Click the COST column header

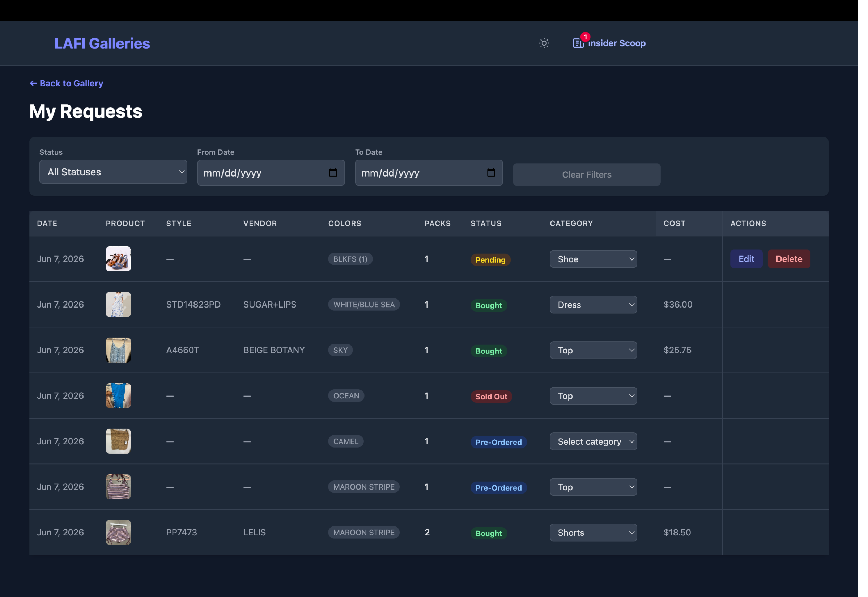tap(675, 224)
